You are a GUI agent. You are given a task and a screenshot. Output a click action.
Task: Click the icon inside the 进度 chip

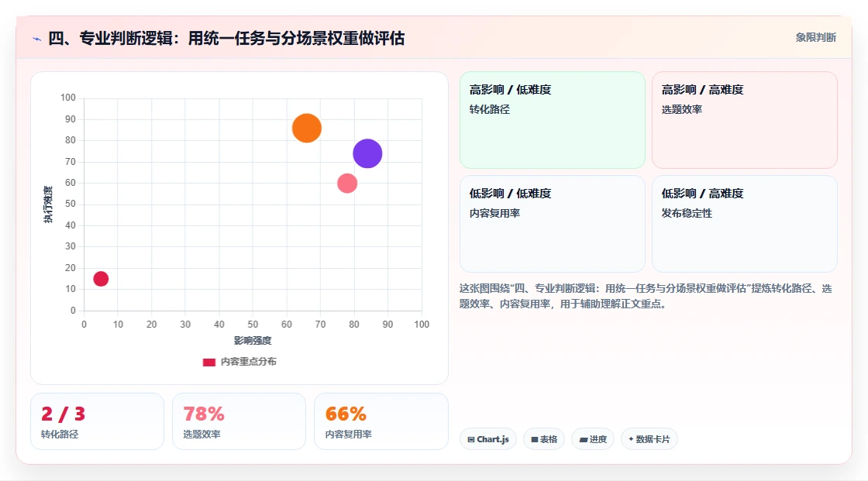(583, 439)
